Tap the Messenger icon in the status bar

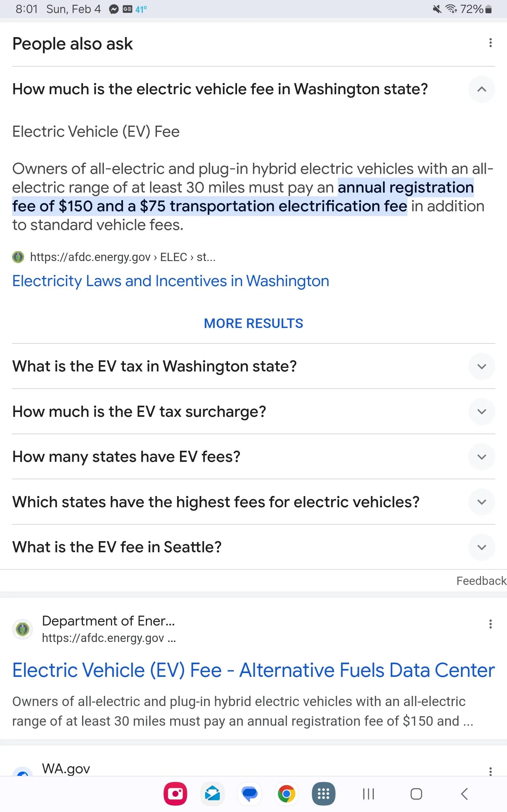(x=114, y=9)
